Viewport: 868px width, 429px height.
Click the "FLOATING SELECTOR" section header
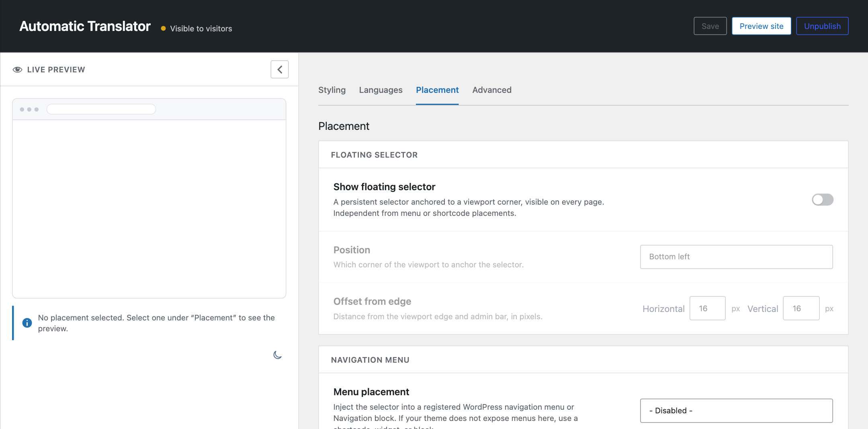point(374,155)
